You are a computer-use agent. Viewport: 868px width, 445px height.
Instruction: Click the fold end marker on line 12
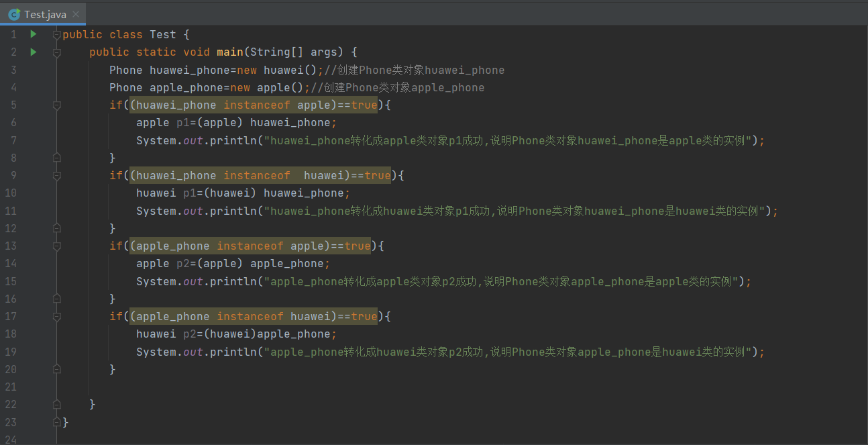pos(57,228)
